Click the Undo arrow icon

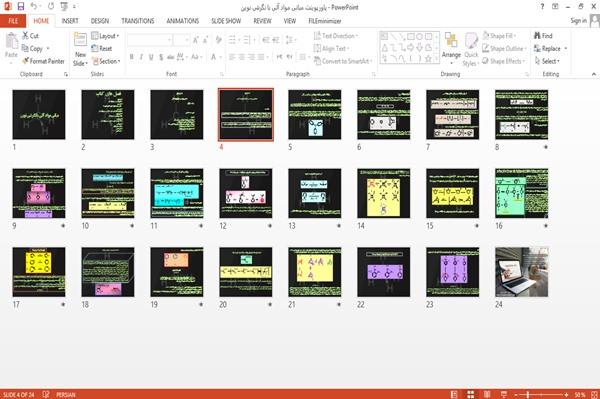coord(34,6)
